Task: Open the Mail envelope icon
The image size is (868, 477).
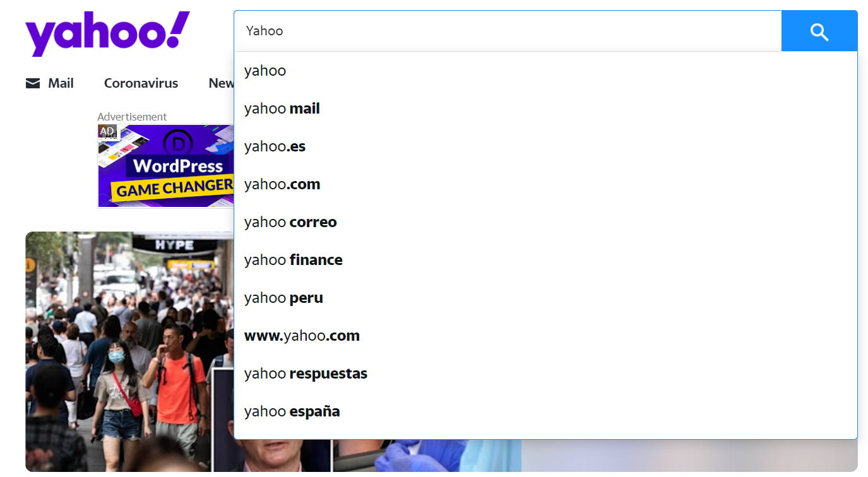Action: point(32,83)
